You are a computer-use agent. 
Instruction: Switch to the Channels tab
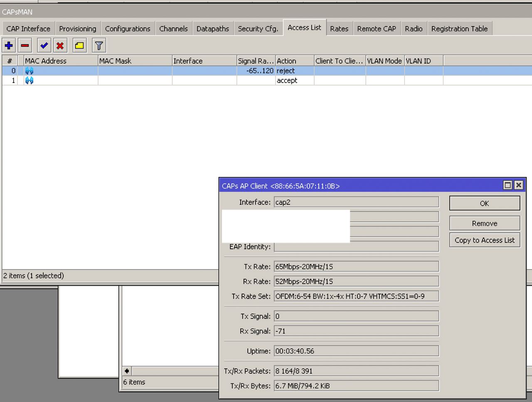click(173, 29)
